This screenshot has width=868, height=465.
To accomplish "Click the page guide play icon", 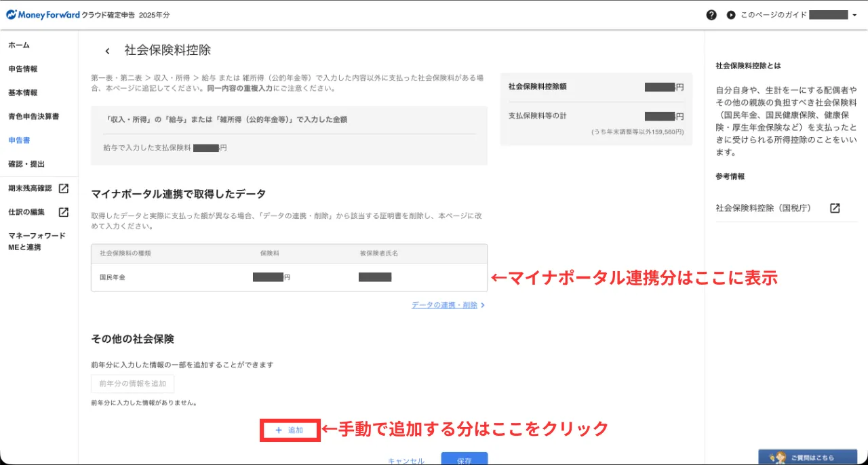I will (x=730, y=15).
